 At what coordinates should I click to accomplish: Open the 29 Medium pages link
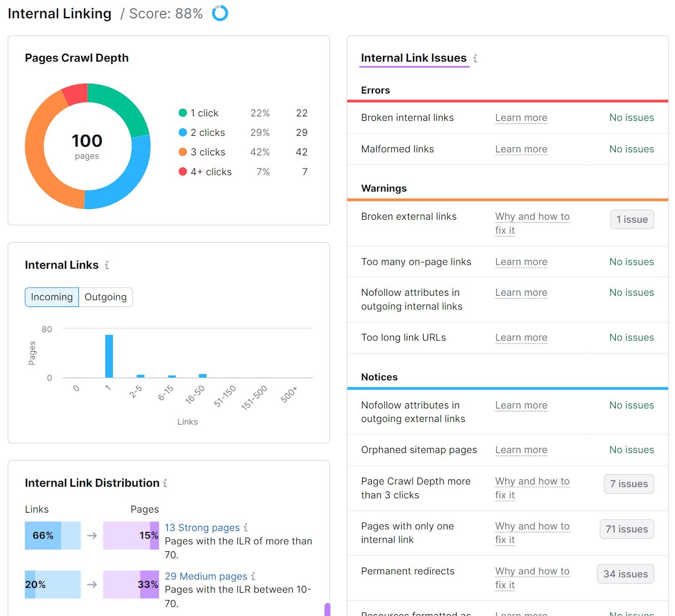[x=206, y=576]
